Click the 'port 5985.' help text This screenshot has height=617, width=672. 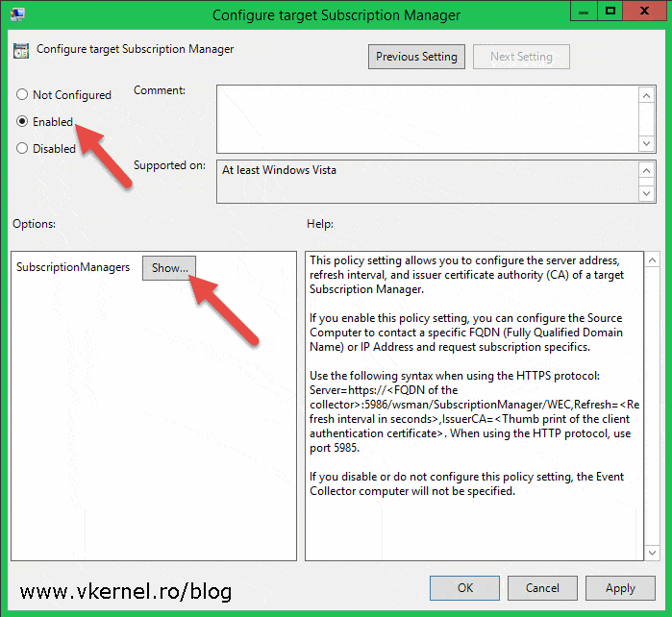point(335,448)
